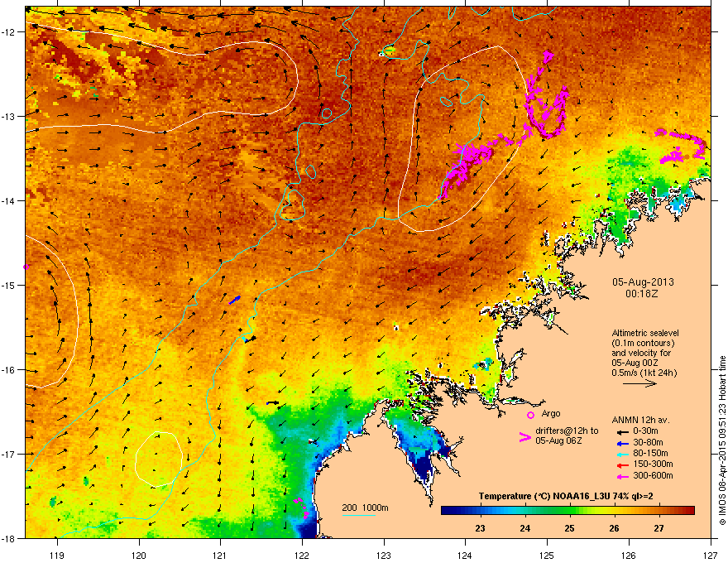Click latitude axis label -12
This screenshot has width=728, height=563.
coord(8,32)
